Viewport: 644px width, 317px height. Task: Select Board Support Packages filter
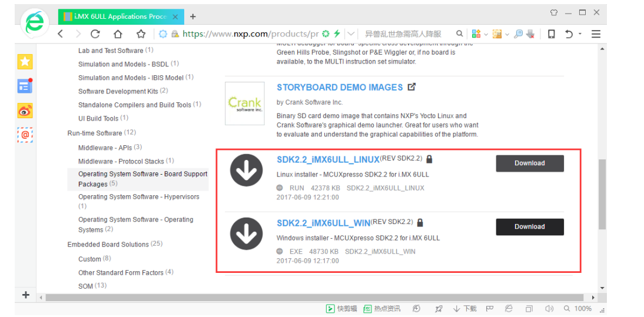(138, 179)
